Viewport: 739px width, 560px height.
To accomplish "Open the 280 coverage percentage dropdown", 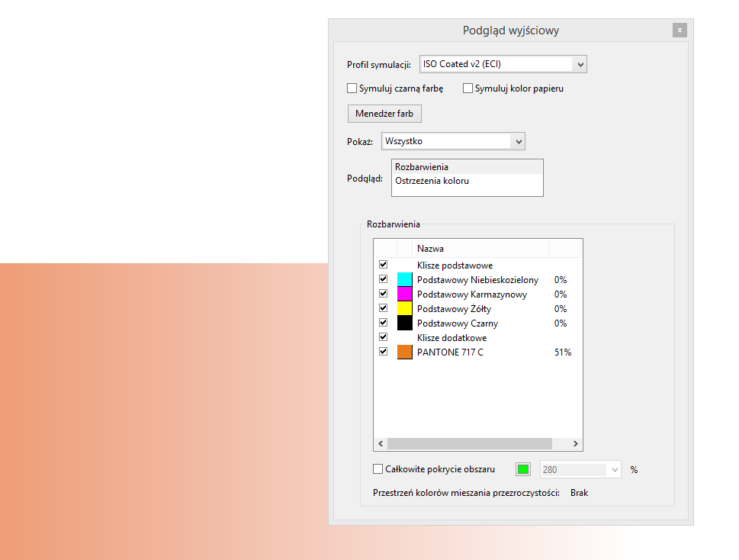I will pos(615,470).
